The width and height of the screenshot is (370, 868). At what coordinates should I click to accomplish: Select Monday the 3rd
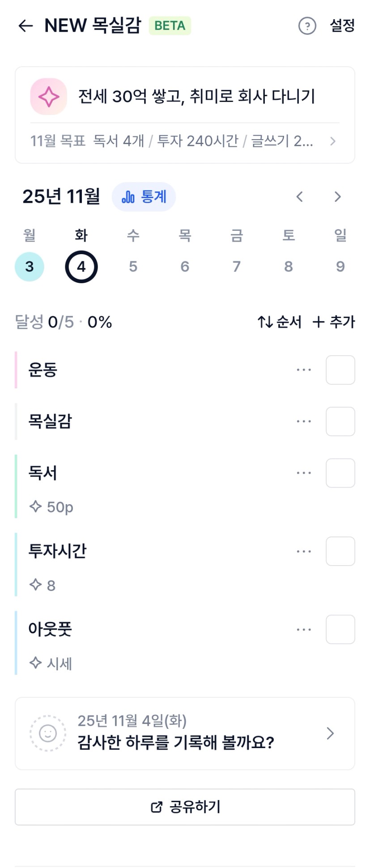click(30, 267)
